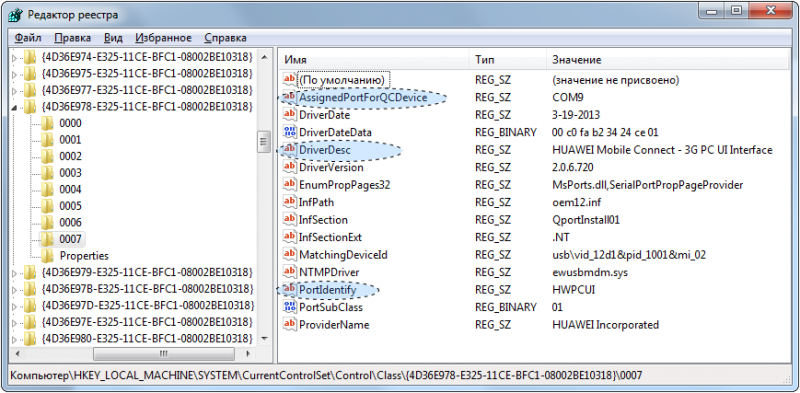Select the 0001 subkey folder icon
The width and height of the screenshot is (800, 393).
coord(47,139)
